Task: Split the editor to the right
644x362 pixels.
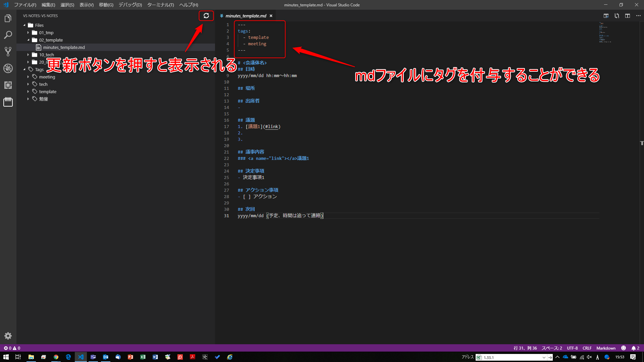Action: [627, 16]
